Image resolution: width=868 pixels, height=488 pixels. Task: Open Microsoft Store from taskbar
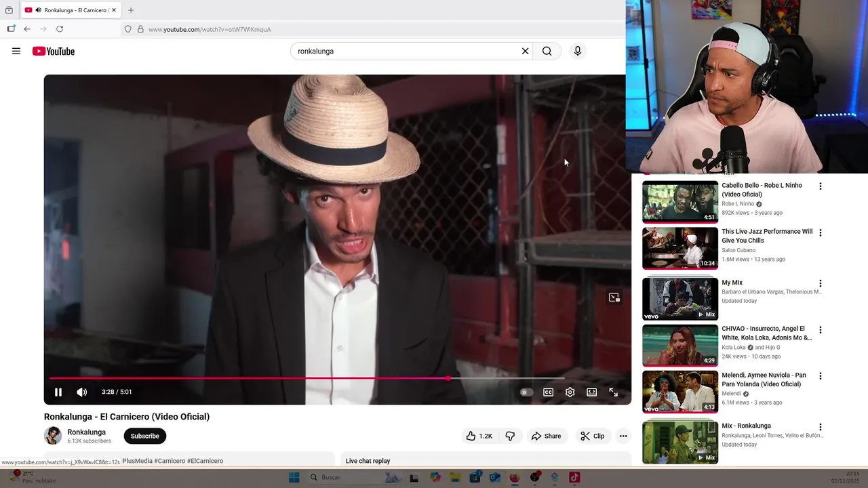tap(475, 477)
